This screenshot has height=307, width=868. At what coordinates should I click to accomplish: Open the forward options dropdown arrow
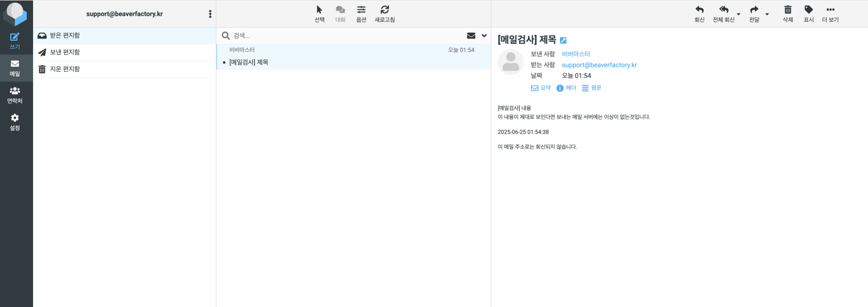[x=767, y=15]
